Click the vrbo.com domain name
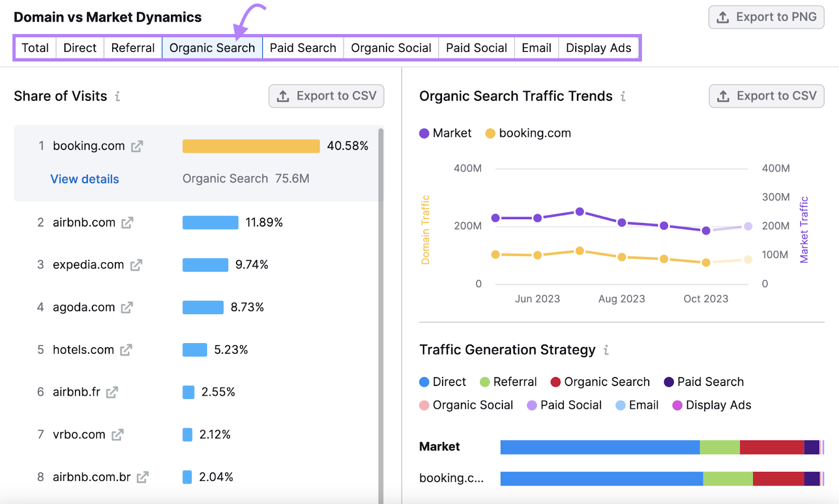 [x=79, y=435]
